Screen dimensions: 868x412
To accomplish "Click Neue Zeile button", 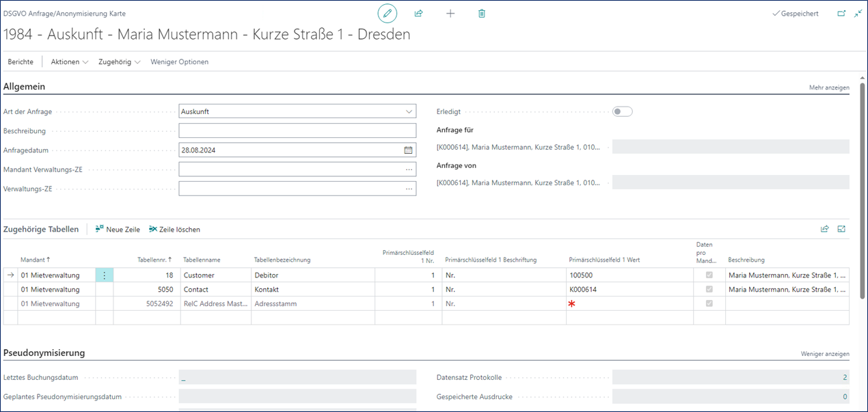I will pos(118,230).
